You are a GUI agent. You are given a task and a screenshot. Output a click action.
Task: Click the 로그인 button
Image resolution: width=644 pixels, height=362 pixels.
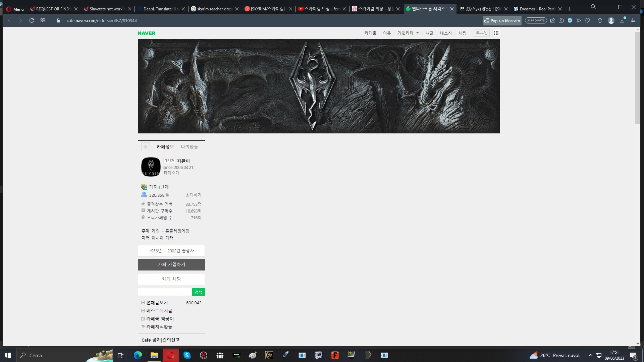tap(482, 33)
